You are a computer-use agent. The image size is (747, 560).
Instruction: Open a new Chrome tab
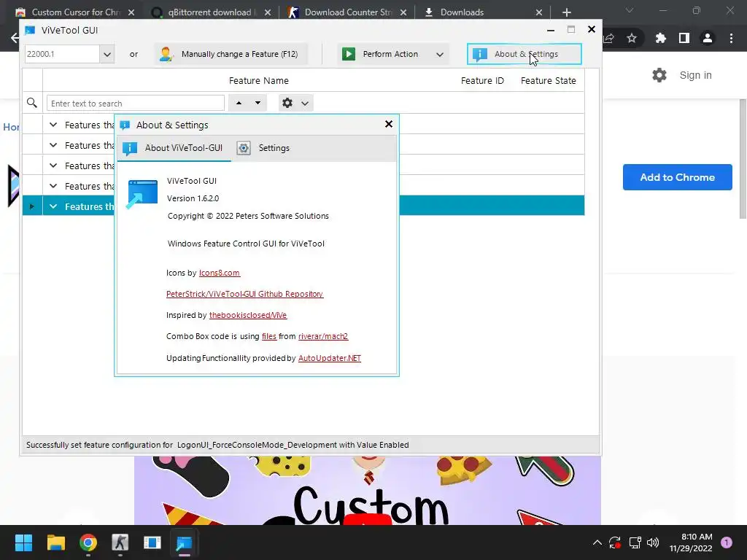[566, 12]
